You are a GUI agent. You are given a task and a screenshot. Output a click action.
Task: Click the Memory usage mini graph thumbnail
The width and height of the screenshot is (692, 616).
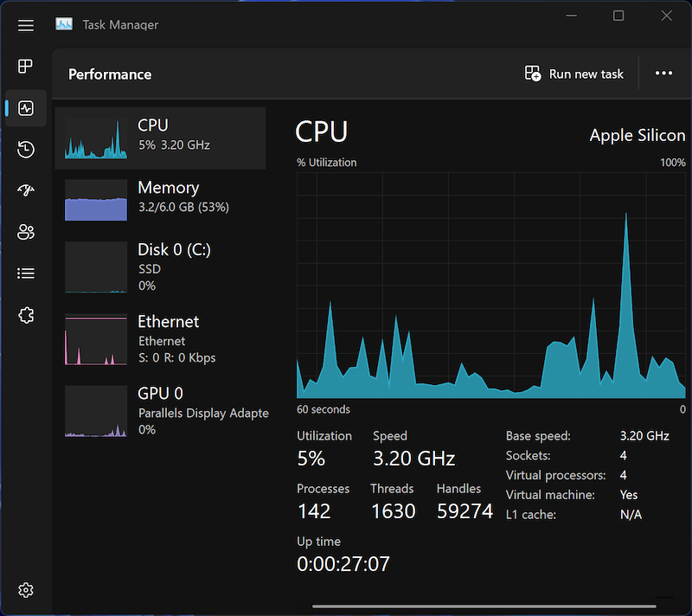tap(96, 200)
